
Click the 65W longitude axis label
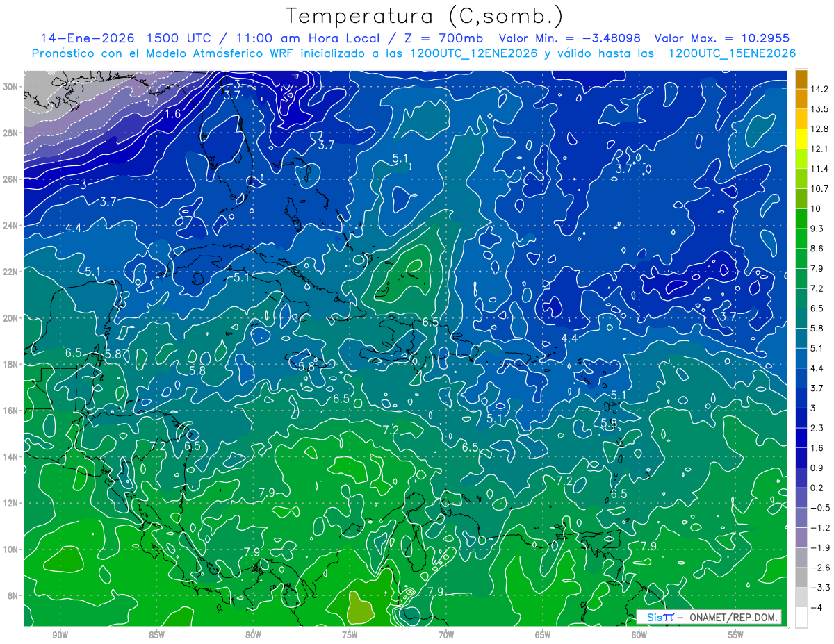(543, 636)
